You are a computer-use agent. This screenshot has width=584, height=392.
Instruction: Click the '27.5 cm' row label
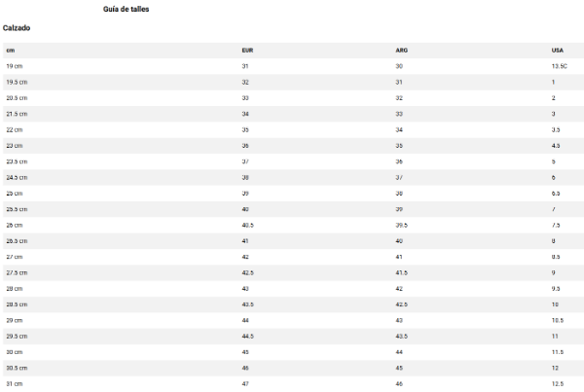17,272
